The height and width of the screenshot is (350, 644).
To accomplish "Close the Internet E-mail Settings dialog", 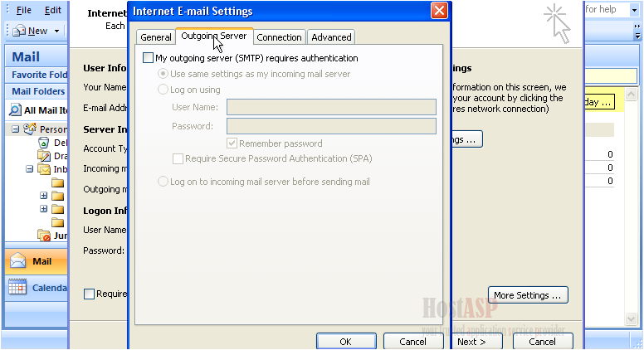I will pos(439,11).
